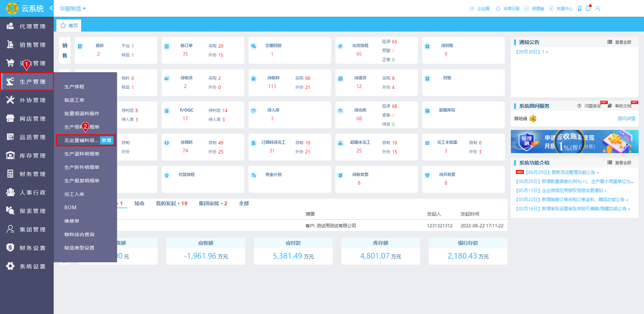The height and width of the screenshot is (314, 644).
Task: Open 问题咨询 link
Action: [589, 106]
